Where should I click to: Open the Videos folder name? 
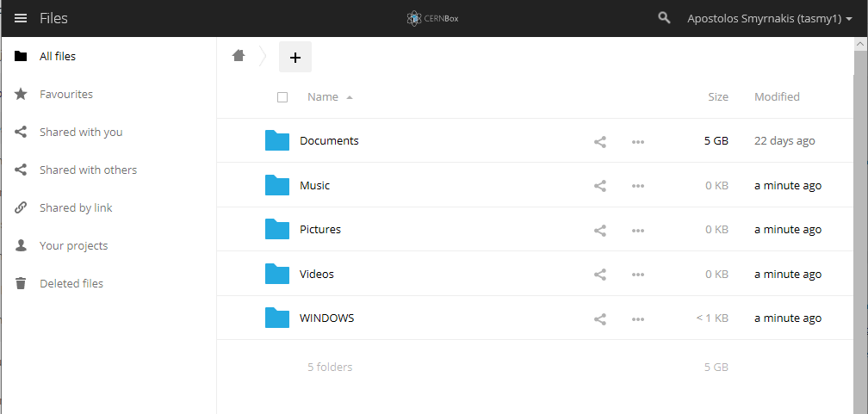coord(317,274)
